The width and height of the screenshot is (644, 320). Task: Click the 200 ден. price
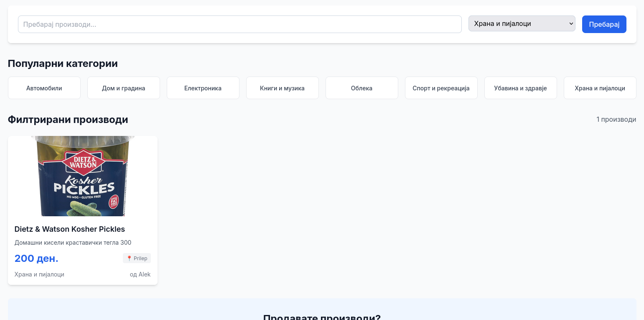(36, 259)
